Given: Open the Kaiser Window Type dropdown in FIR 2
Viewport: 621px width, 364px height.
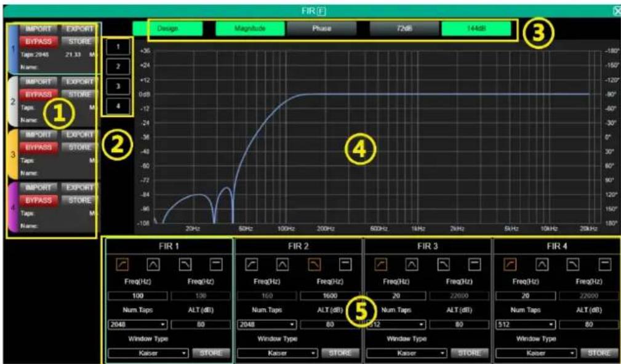Looking at the screenshot, I should click(278, 353).
